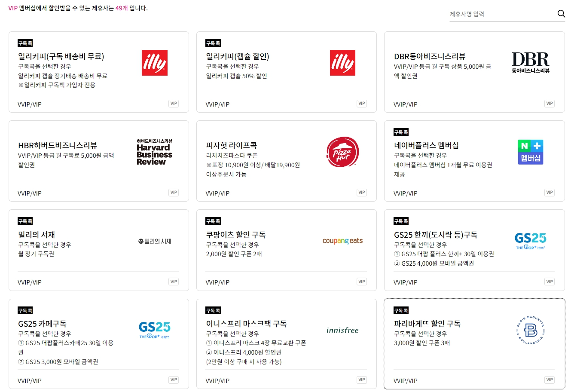Open the 일리커피(구독 배송비 무료) title
Screen dimensions: 574x392
click(61, 56)
